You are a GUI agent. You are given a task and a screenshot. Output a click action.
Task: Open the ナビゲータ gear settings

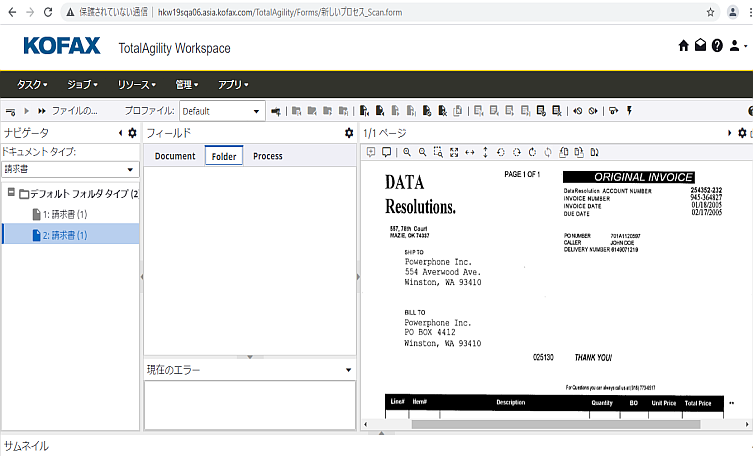(133, 133)
